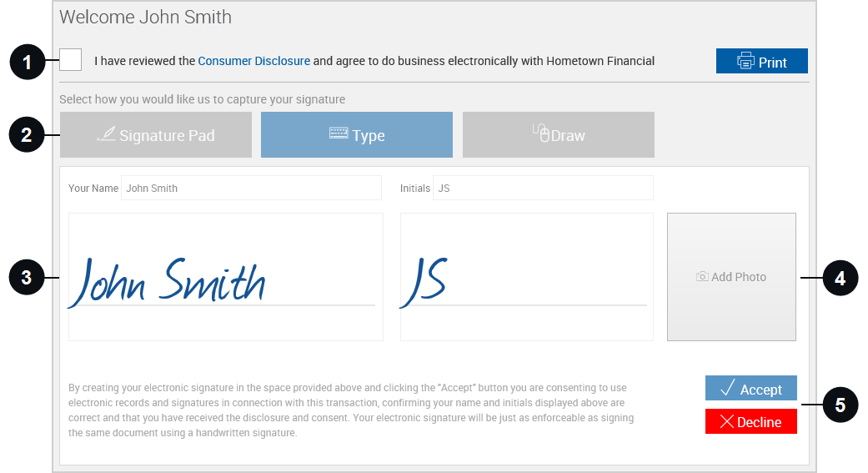Click the keyboard icon on Type
This screenshot has width=868, height=473.
pos(339,133)
